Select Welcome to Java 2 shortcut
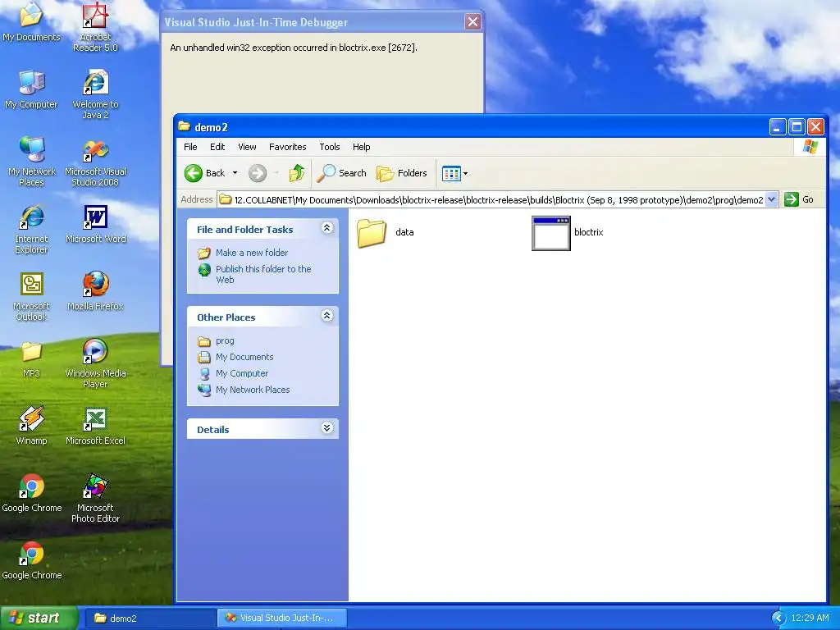This screenshot has height=630, width=840. 95,94
